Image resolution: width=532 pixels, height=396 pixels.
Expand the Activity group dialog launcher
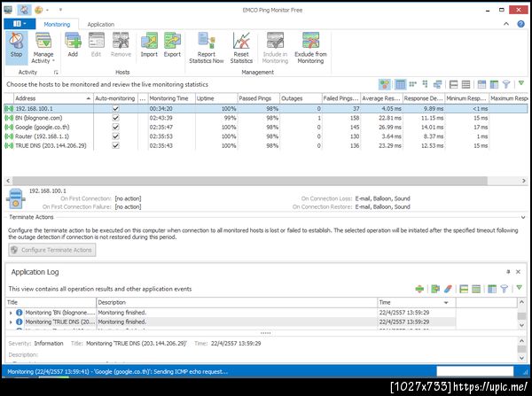56,73
